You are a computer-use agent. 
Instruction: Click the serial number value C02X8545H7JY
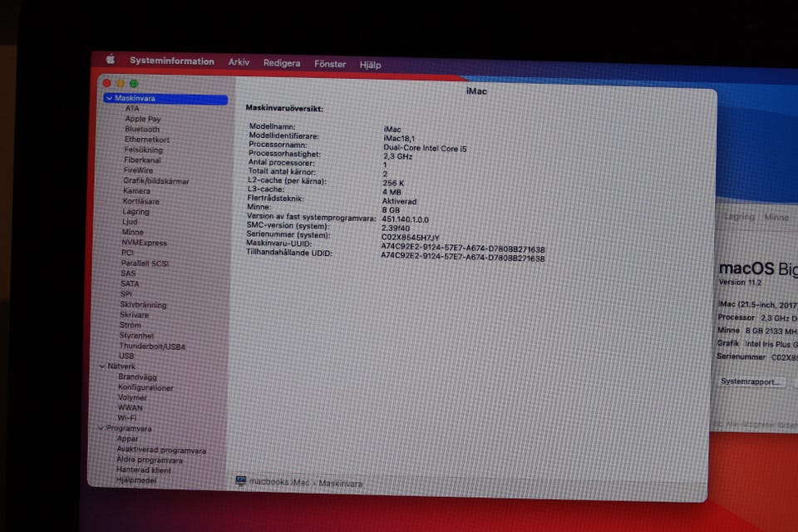point(410,238)
